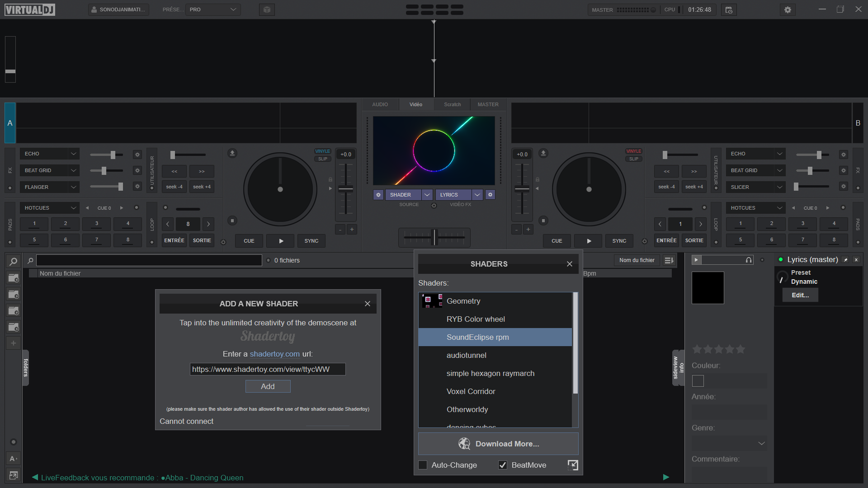Click the search magnifier in browser sidebar

pyautogui.click(x=13, y=261)
